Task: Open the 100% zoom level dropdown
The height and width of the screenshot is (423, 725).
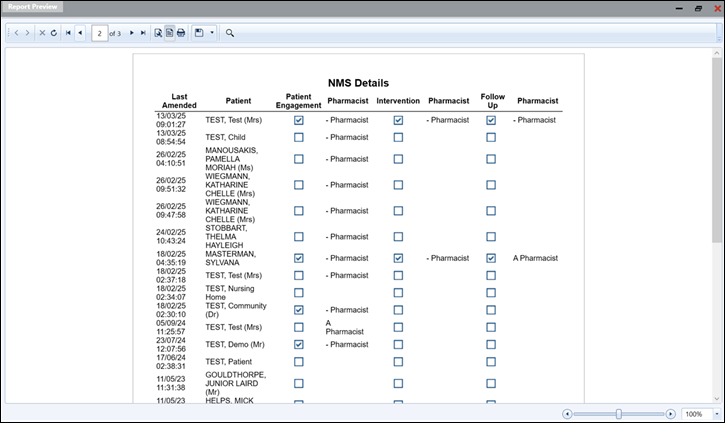Action: coord(717,414)
